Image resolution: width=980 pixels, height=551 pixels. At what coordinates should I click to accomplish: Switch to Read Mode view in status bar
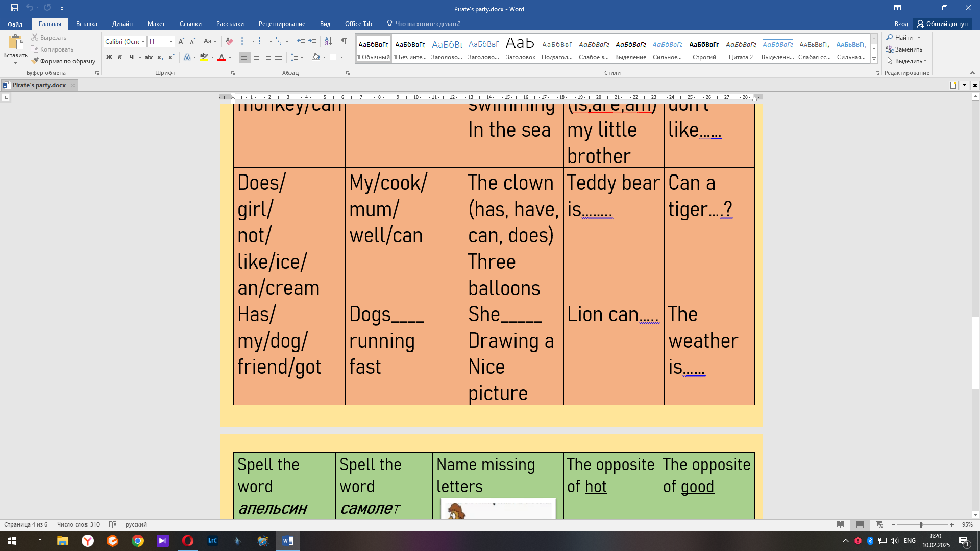(841, 524)
